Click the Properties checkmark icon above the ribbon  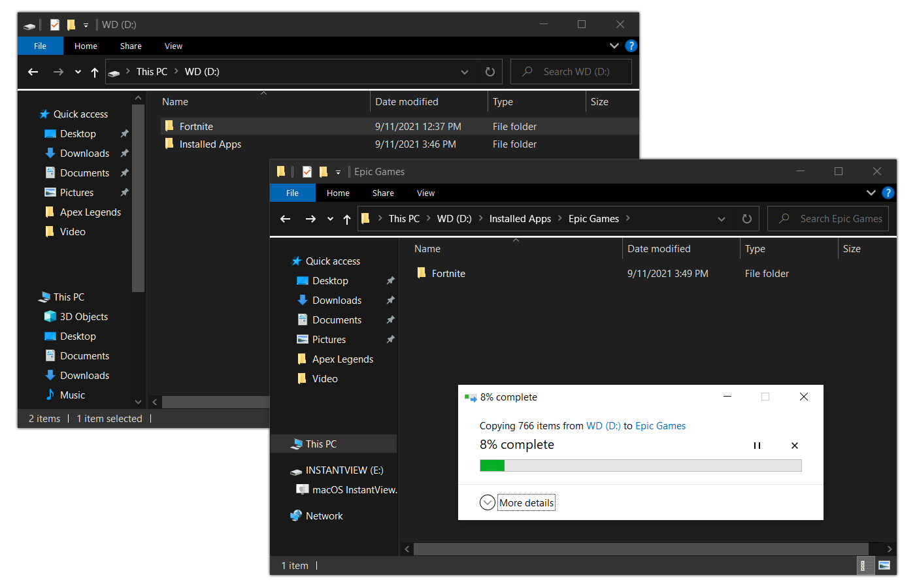(x=307, y=171)
